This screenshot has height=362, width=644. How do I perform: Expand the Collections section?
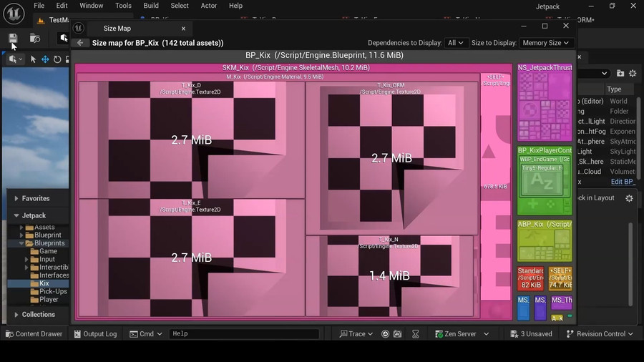coord(16,314)
